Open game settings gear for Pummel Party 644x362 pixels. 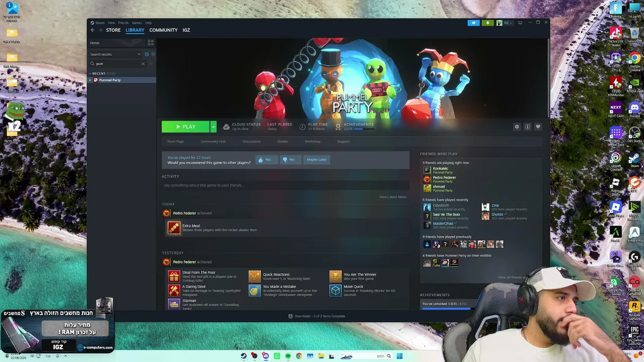click(x=517, y=127)
